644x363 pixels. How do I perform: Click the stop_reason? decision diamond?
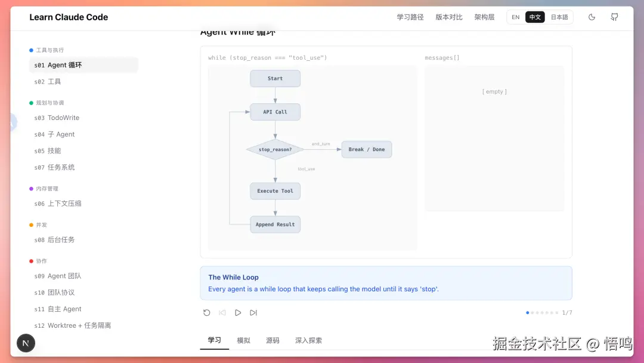[x=275, y=150]
